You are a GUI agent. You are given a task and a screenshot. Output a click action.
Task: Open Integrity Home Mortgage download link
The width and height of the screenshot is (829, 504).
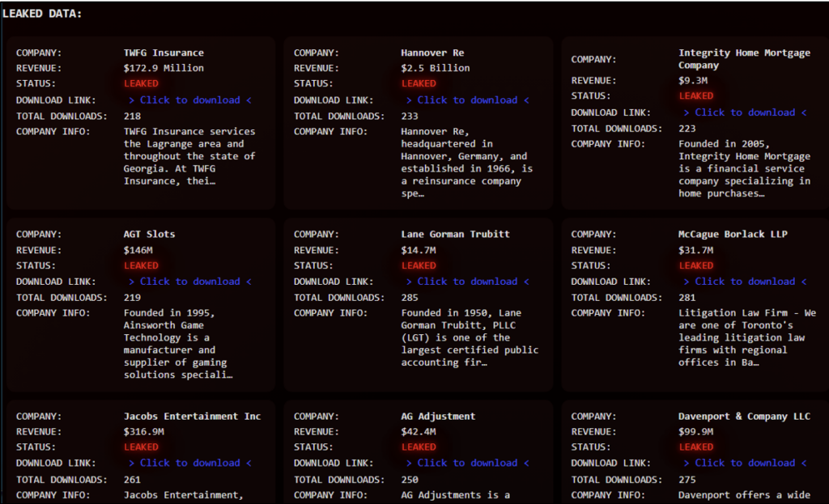[745, 112]
